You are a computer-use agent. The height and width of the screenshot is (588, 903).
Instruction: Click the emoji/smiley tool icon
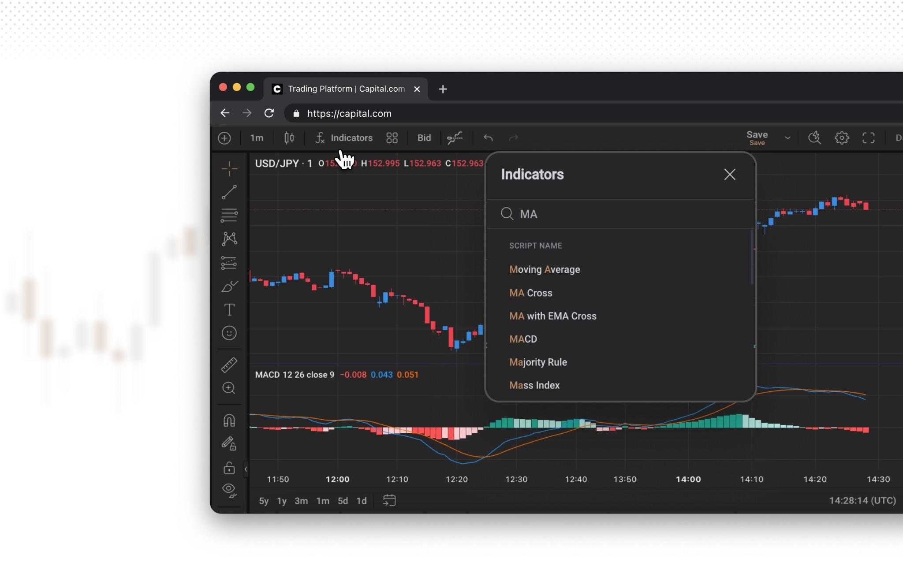pos(230,333)
